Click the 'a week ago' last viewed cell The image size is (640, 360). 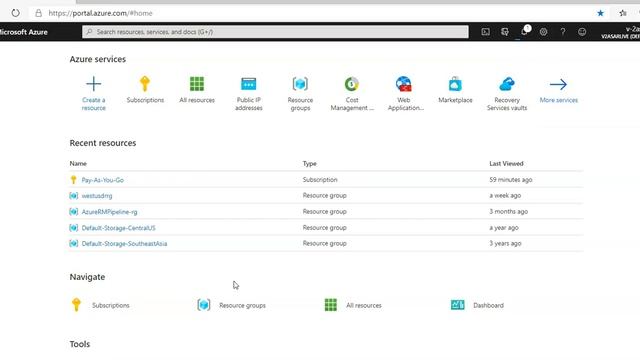coord(505,196)
